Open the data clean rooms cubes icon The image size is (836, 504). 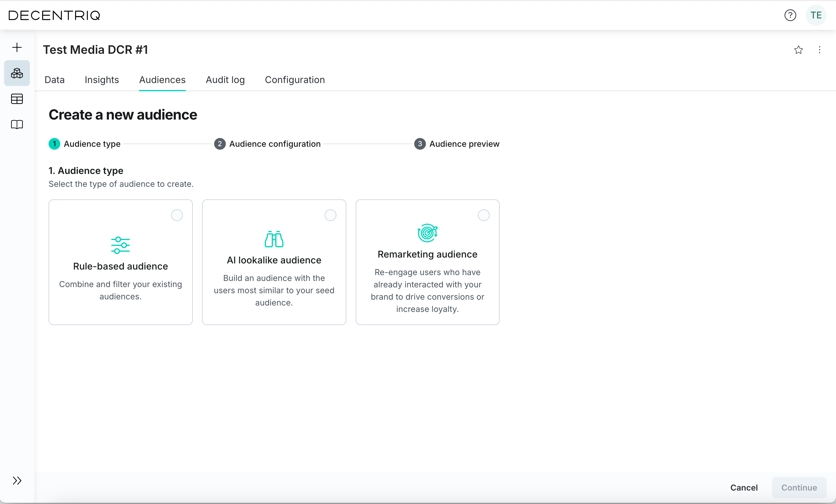click(17, 73)
